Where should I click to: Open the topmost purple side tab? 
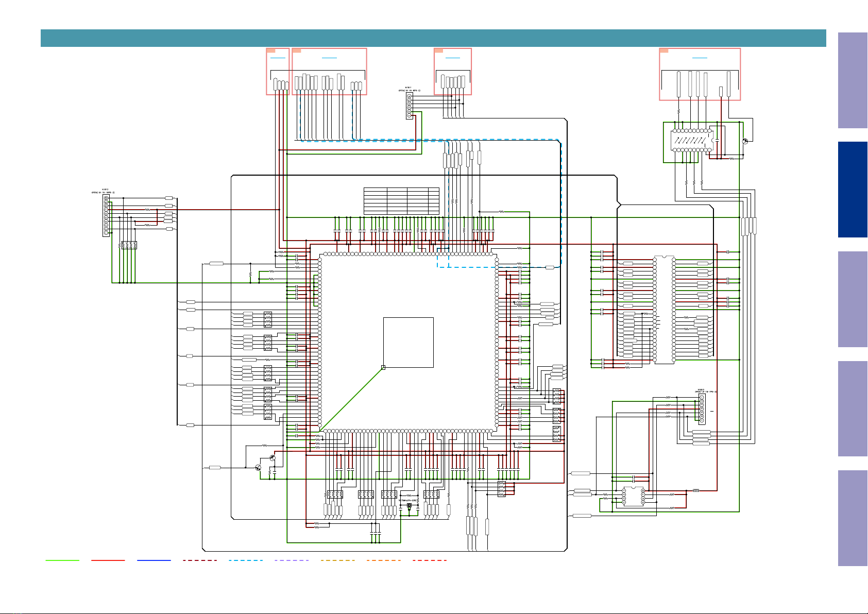(853, 80)
